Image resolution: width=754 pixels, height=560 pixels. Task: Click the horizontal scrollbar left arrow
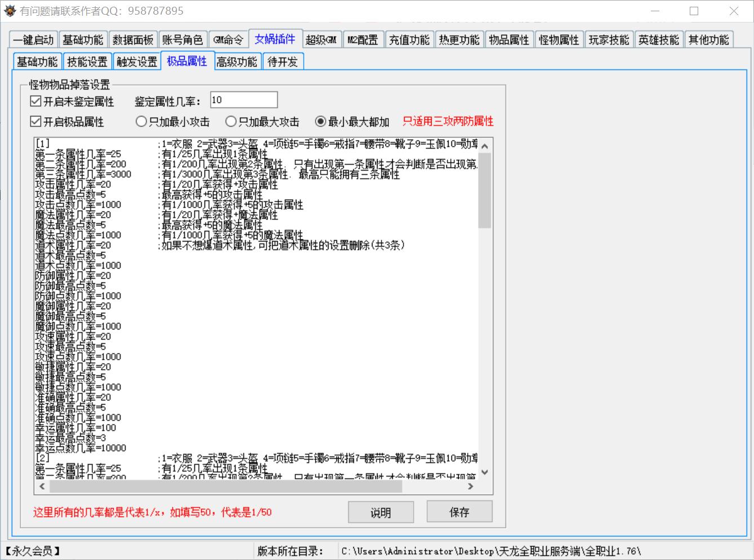pos(42,486)
